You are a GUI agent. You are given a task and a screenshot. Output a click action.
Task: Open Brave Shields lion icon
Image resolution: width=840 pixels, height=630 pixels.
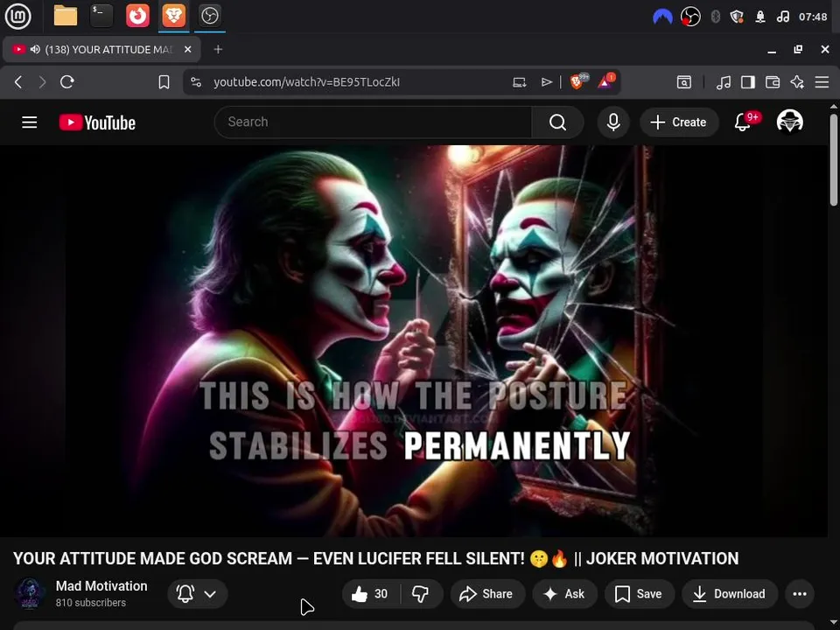[x=578, y=81]
